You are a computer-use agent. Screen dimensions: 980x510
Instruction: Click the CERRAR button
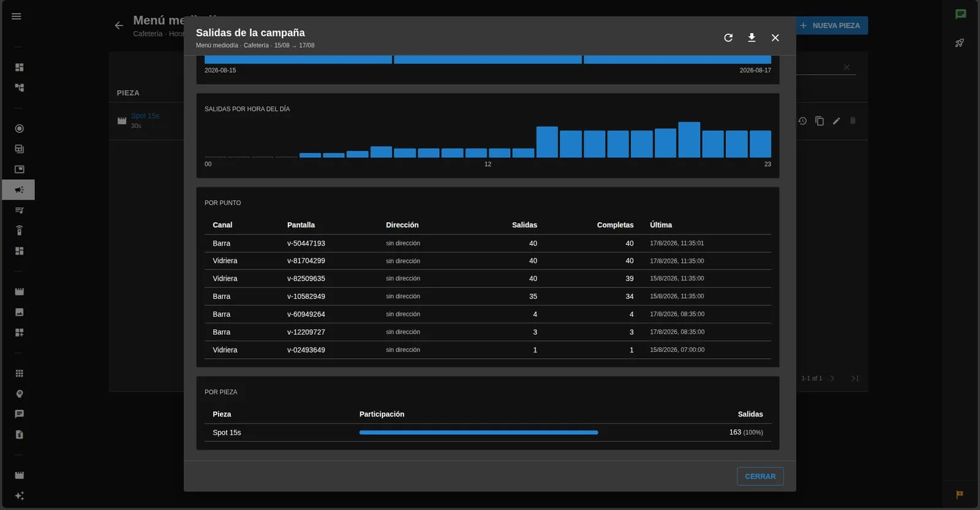pos(760,476)
